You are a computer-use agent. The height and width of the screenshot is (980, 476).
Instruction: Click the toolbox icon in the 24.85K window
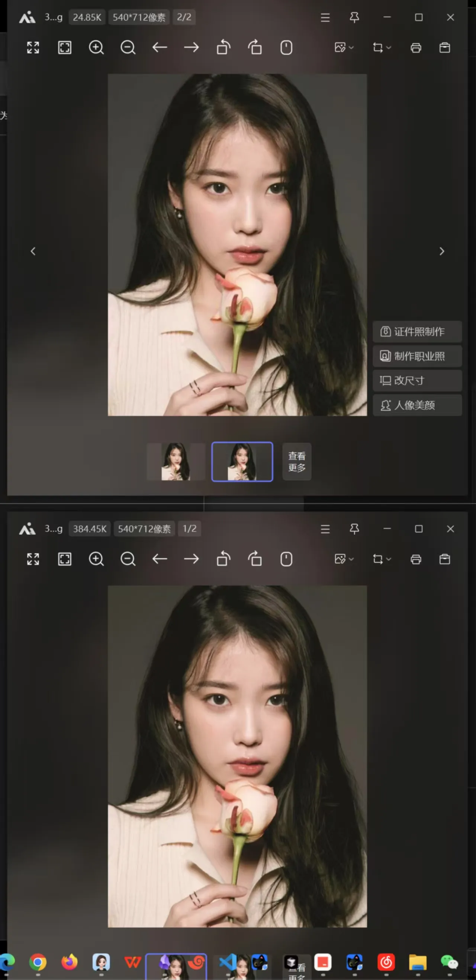pyautogui.click(x=445, y=48)
